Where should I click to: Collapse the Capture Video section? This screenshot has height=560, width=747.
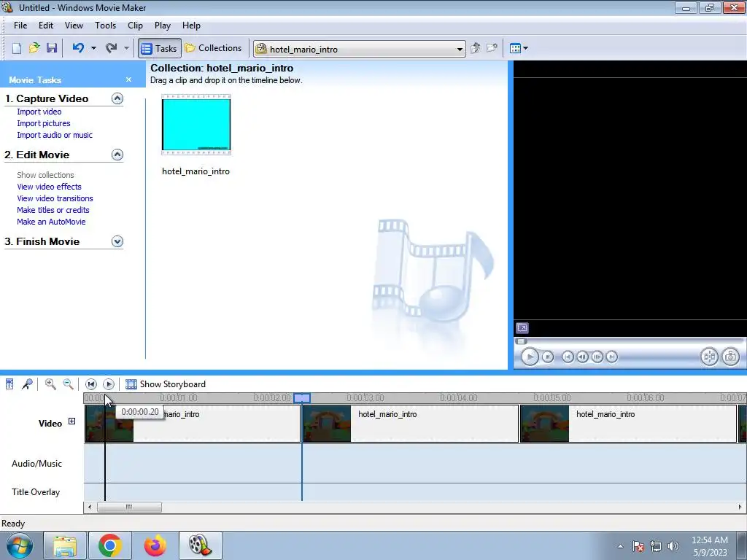[x=117, y=98]
